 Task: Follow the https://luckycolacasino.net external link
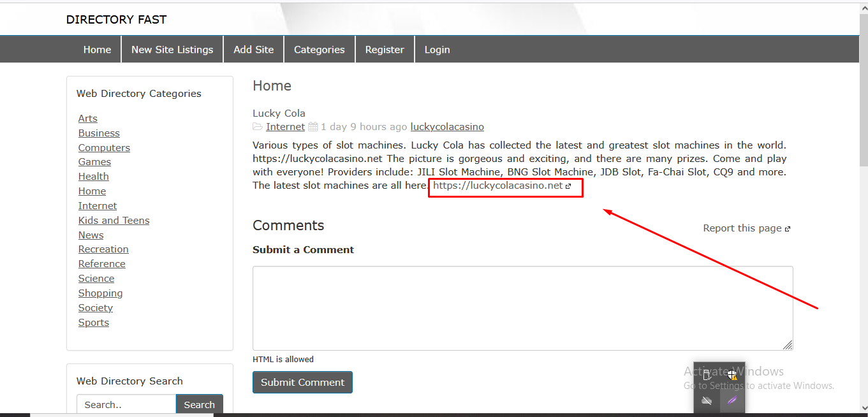502,186
